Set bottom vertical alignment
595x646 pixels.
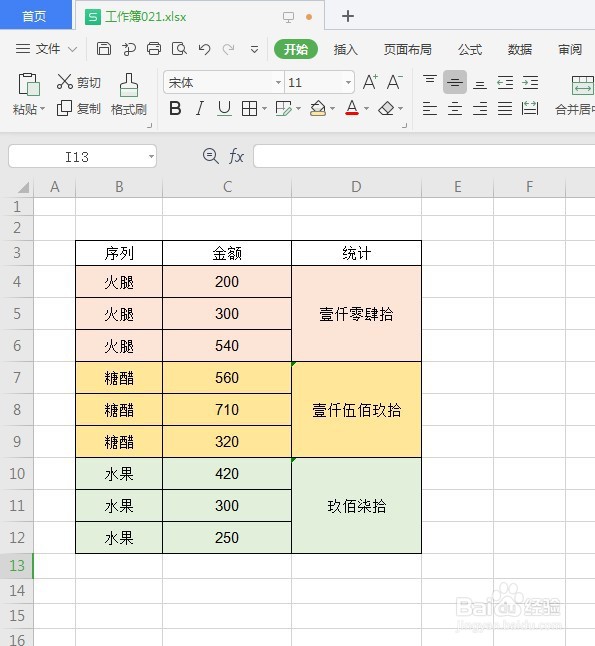[480, 84]
